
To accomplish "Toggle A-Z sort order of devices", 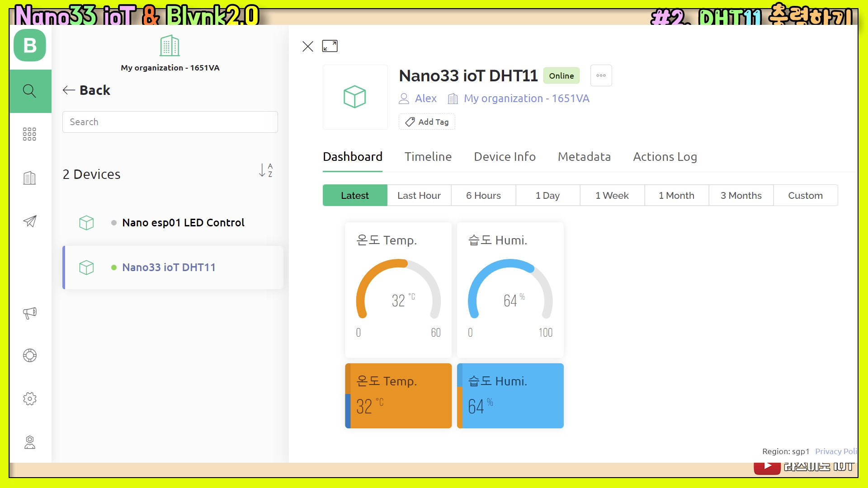I will pyautogui.click(x=265, y=170).
